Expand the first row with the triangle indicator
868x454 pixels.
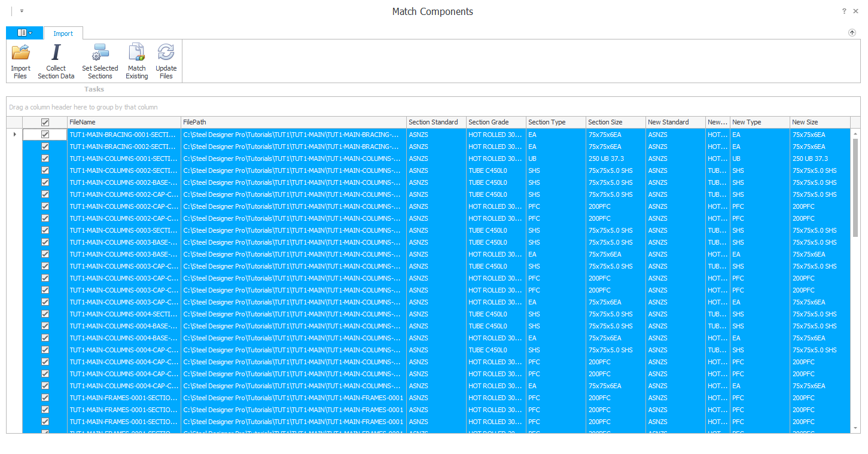[x=14, y=135]
